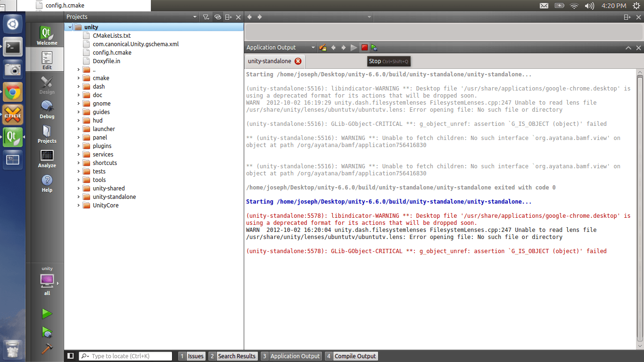Go to previous item in Application Output
644x362 pixels.
pyautogui.click(x=333, y=48)
